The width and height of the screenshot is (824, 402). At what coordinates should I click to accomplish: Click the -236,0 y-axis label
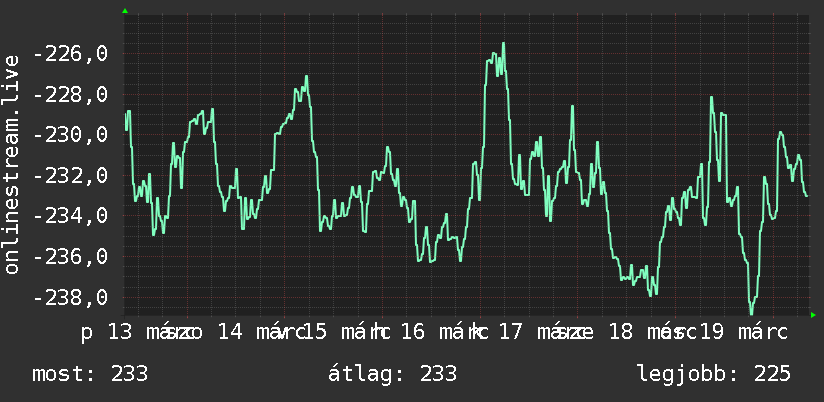pos(71,257)
